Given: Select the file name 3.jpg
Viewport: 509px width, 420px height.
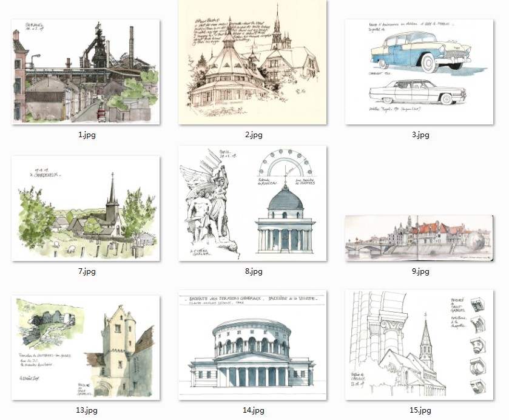Looking at the screenshot, I should click(x=419, y=135).
